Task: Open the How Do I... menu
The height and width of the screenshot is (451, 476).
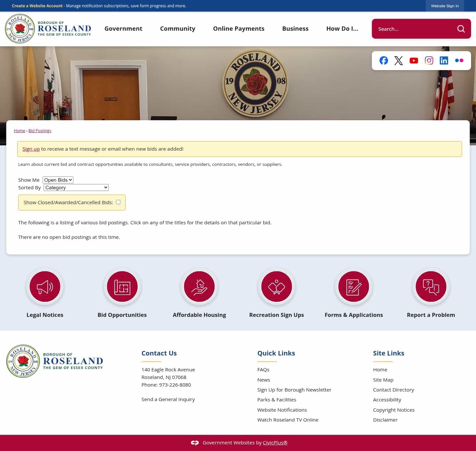Action: pyautogui.click(x=342, y=29)
